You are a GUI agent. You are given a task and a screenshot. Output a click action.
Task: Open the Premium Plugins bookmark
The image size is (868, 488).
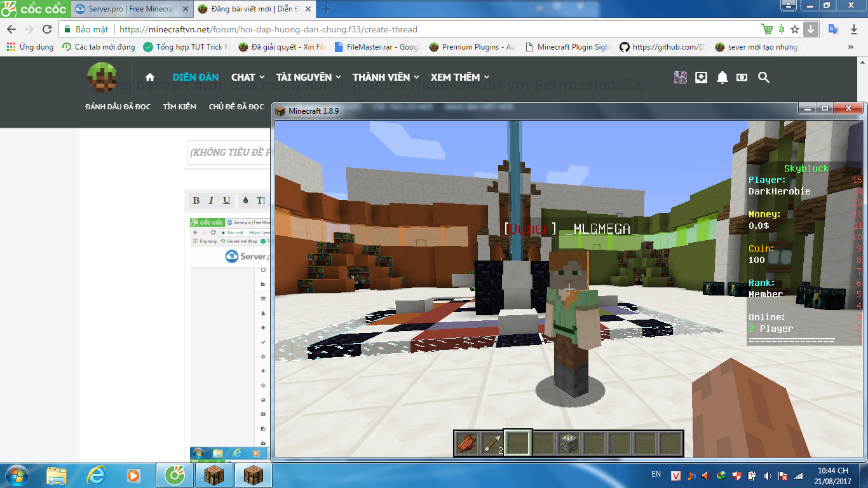click(x=473, y=47)
